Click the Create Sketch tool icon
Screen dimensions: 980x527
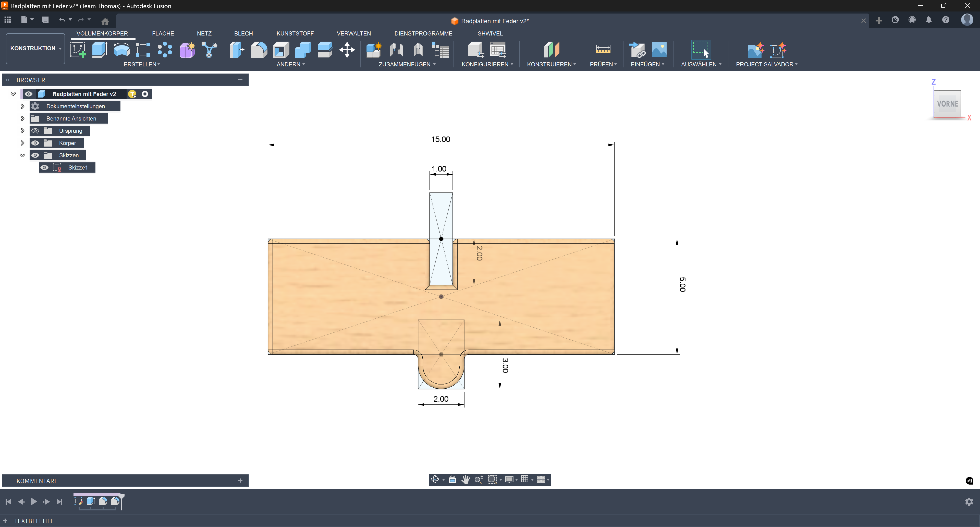tap(78, 50)
